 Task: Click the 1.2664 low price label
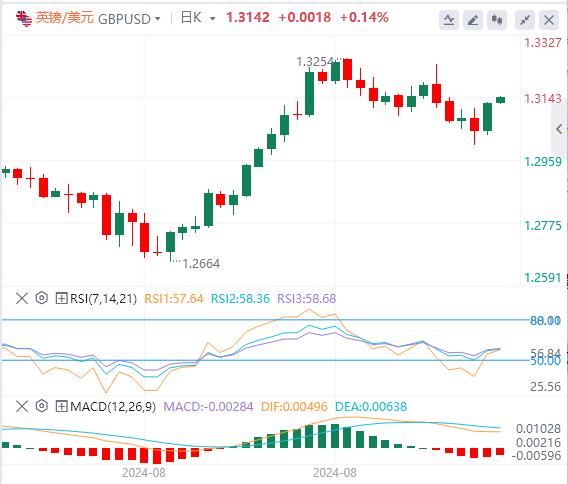click(201, 264)
